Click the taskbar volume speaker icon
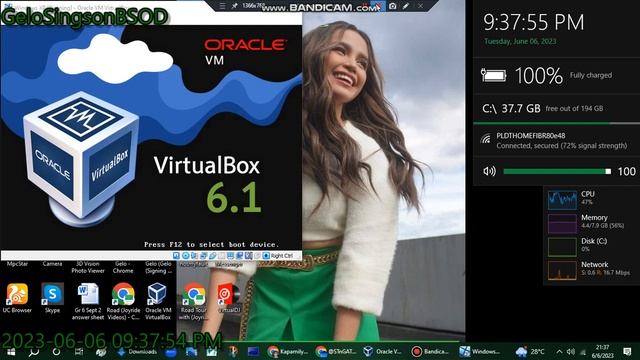 coord(571,351)
